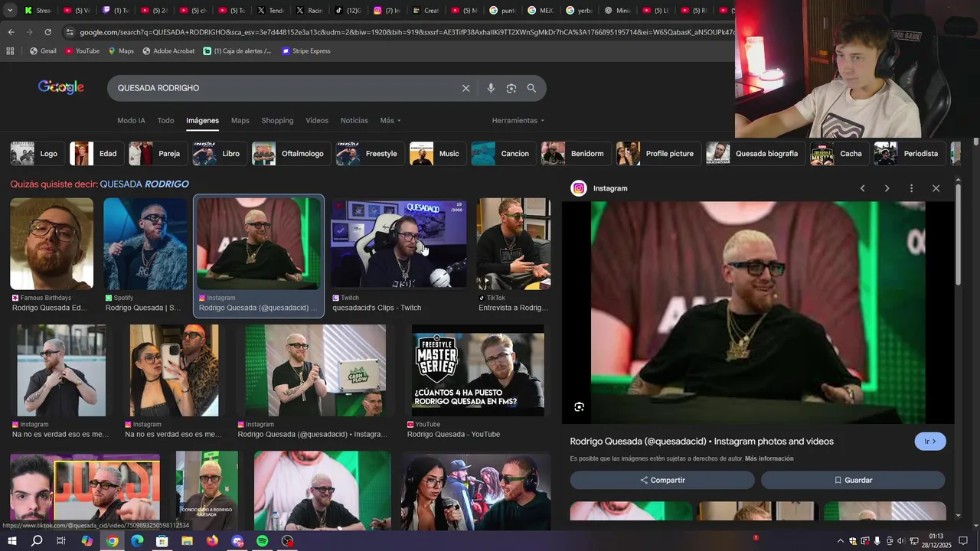This screenshot has width=980, height=551.
Task: Open the Herramientas dropdown
Action: [x=518, y=120]
